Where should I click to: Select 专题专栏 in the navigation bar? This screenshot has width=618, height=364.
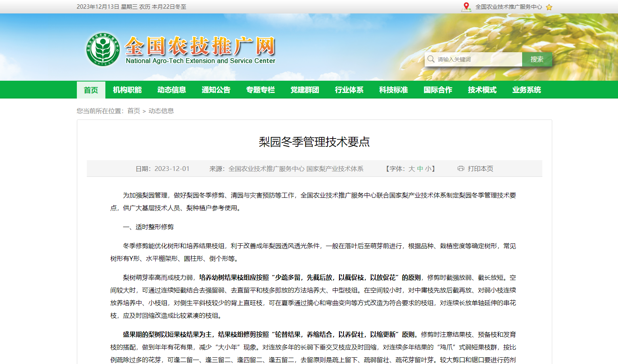(x=260, y=90)
